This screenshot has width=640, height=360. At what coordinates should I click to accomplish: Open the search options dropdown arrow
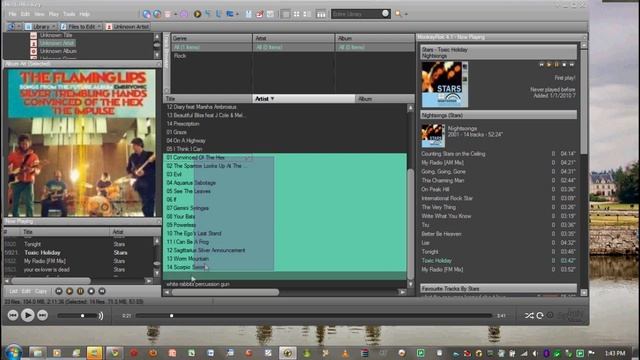tap(406, 14)
